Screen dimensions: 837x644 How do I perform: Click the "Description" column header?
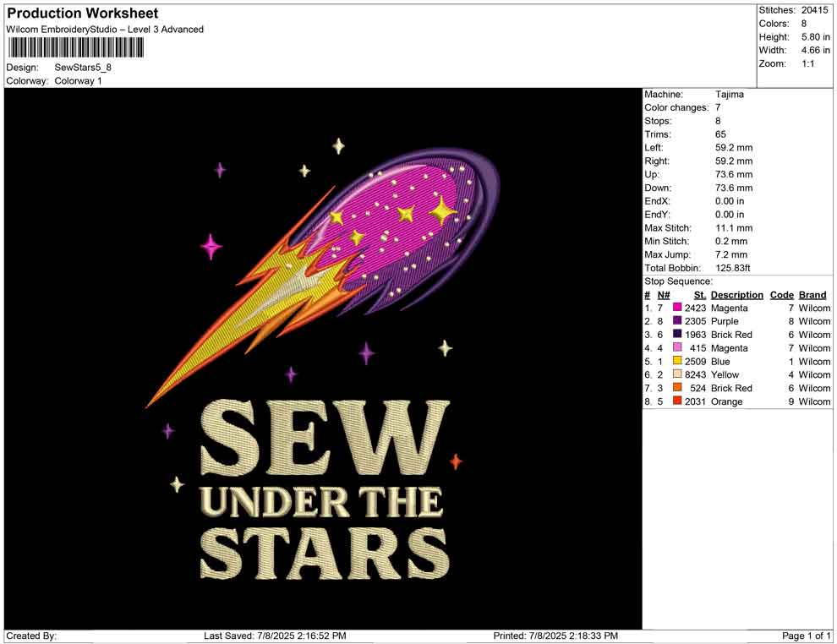(x=736, y=295)
